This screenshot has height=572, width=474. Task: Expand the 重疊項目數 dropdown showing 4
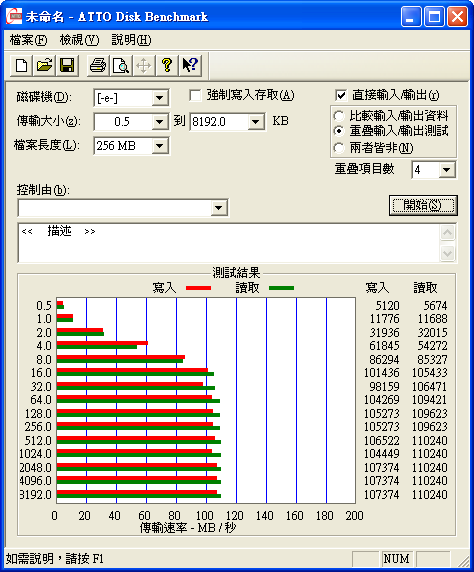447,170
